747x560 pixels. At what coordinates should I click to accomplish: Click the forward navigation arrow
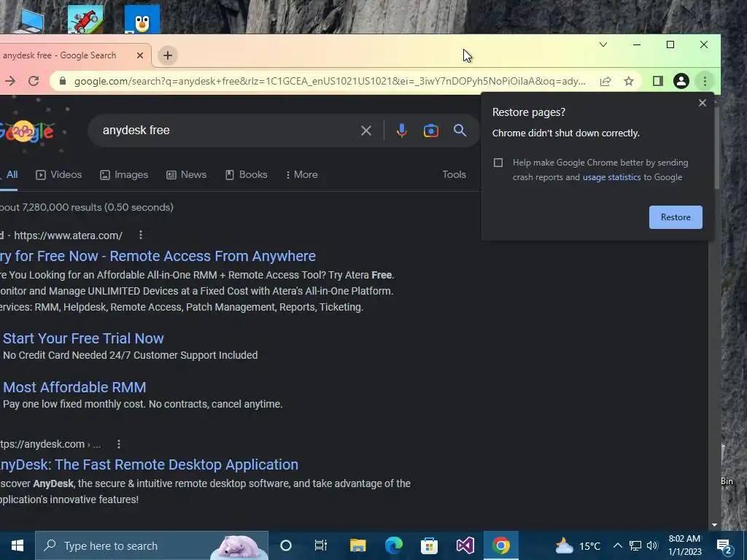click(x=10, y=81)
